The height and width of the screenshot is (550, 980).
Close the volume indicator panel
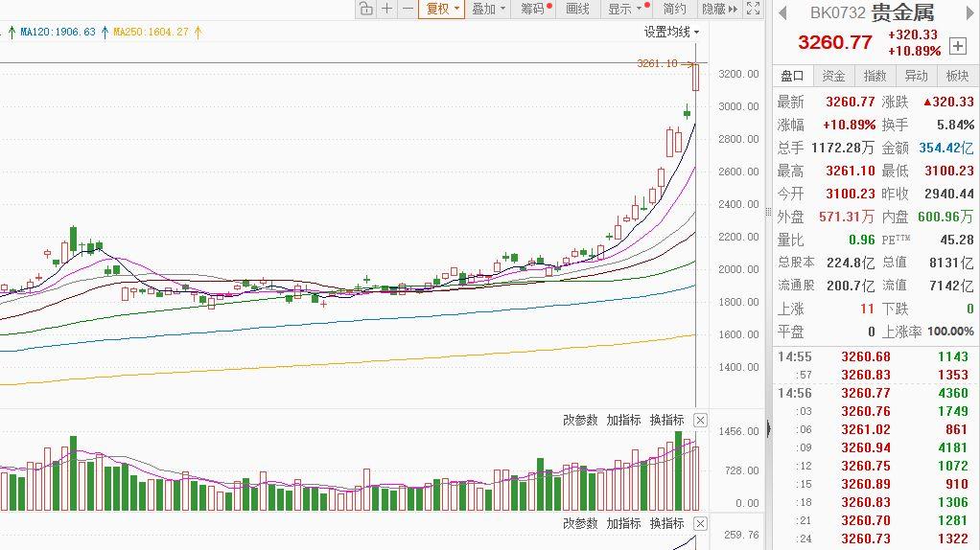(x=701, y=420)
